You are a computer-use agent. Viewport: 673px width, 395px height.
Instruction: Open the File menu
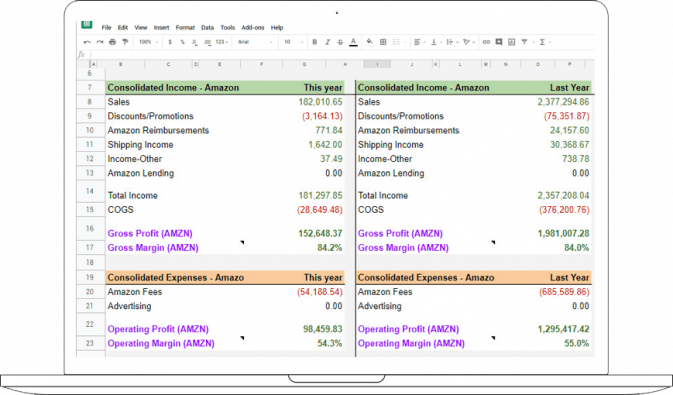106,27
